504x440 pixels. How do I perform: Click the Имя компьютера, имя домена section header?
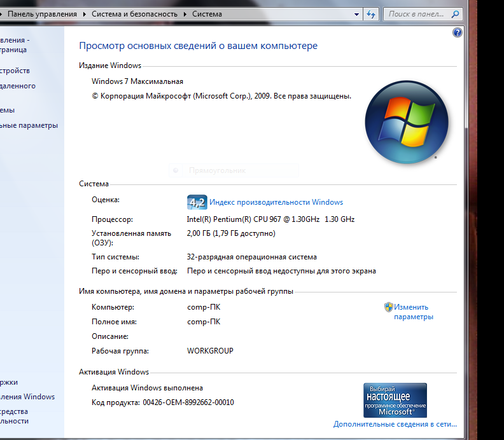(186, 291)
